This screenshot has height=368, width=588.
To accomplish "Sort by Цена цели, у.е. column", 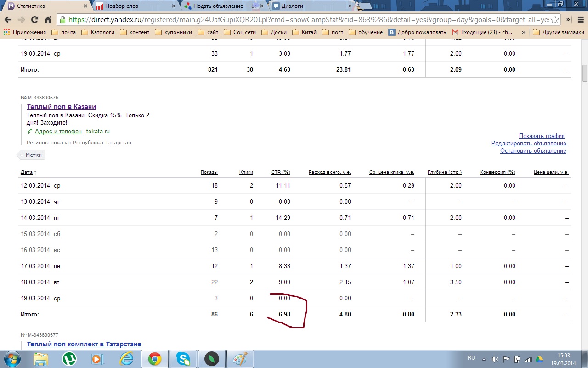I will click(x=551, y=172).
